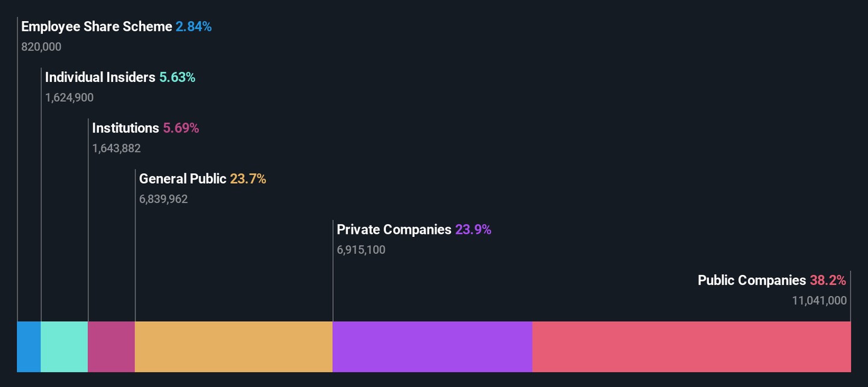Image resolution: width=868 pixels, height=387 pixels.
Task: Click the purple Private Companies bar segment
Action: tap(432, 347)
